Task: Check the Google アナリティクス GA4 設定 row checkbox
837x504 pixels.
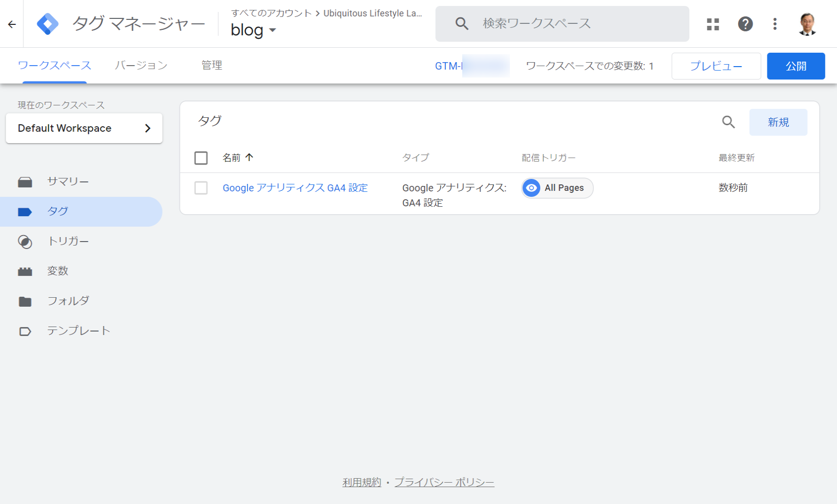Action: point(201,188)
